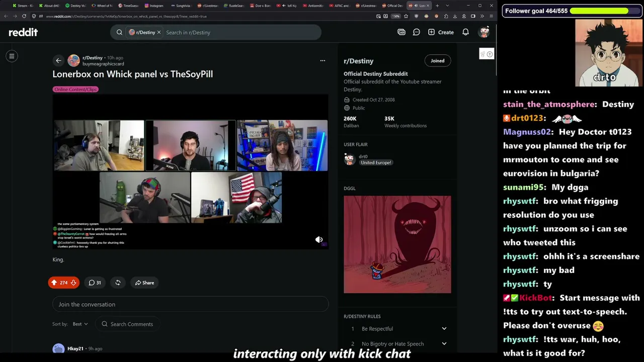Toggle the Joined subreddit button

point(438,61)
